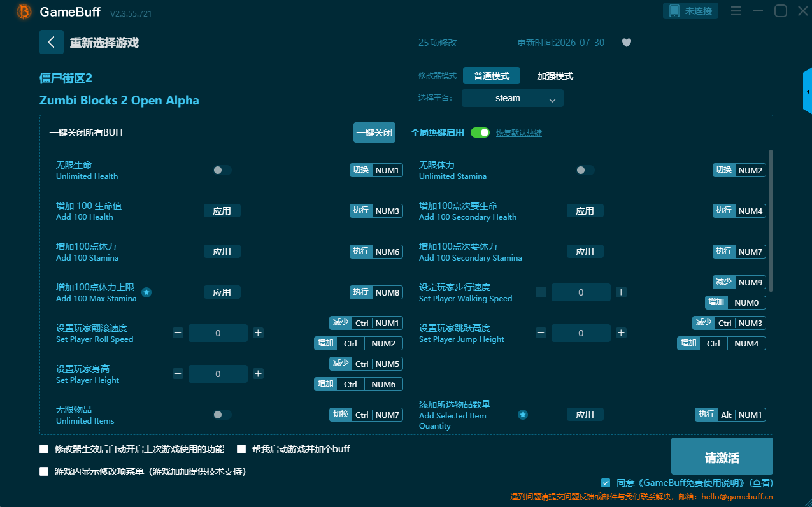
Task: Click minus for Set Player Height
Action: coord(178,374)
